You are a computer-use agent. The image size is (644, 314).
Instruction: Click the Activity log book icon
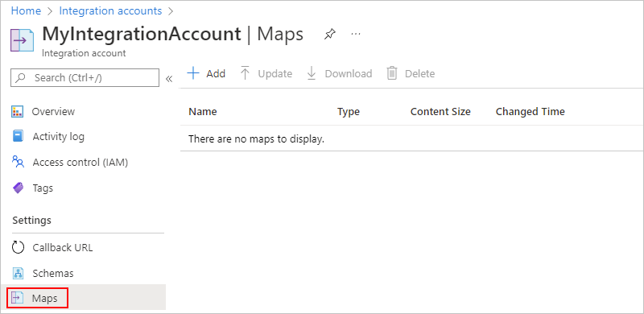[18, 136]
